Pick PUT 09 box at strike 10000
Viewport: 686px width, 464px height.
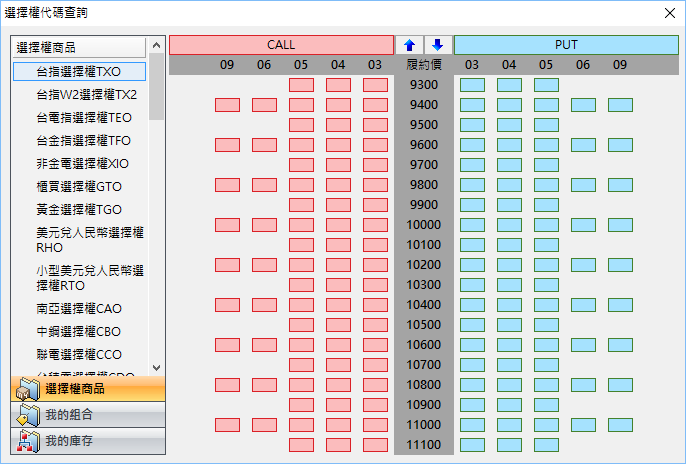pos(620,225)
